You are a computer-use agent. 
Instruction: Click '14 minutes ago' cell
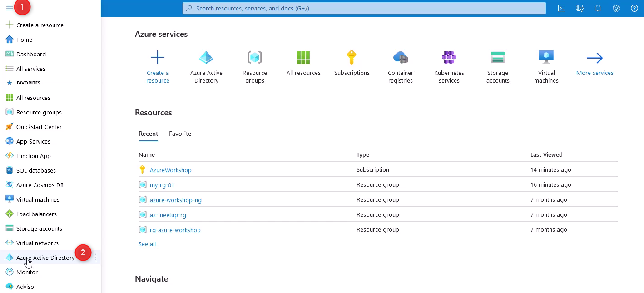(x=551, y=169)
